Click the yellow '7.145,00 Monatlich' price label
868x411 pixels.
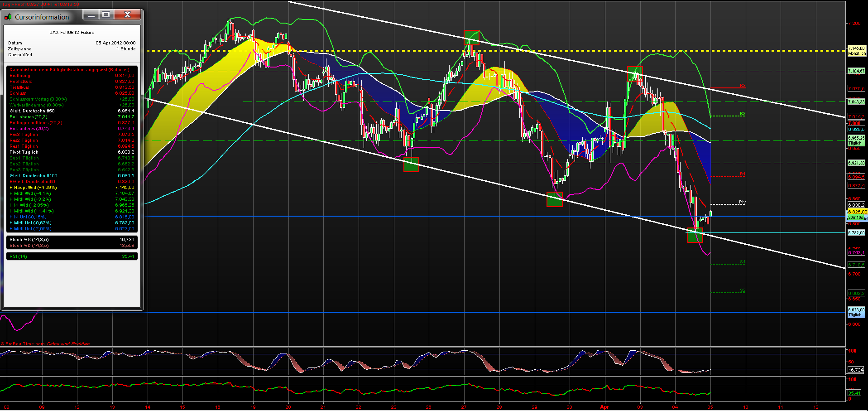856,51
